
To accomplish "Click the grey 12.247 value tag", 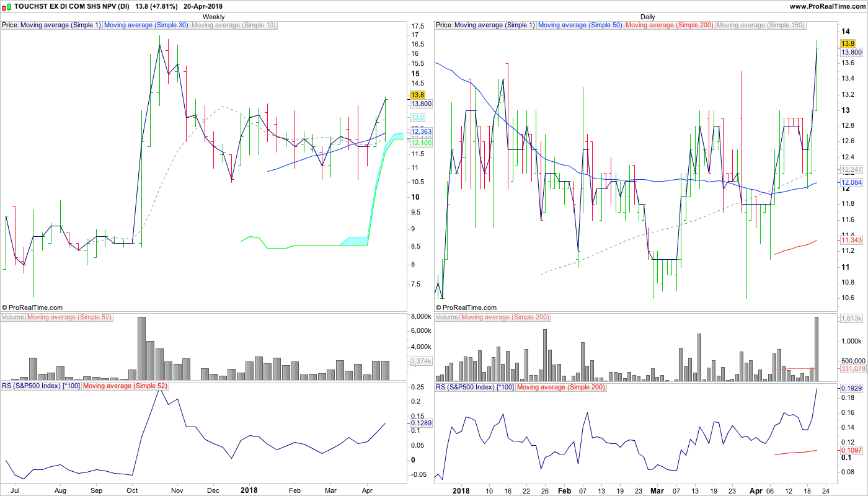I will [x=851, y=169].
